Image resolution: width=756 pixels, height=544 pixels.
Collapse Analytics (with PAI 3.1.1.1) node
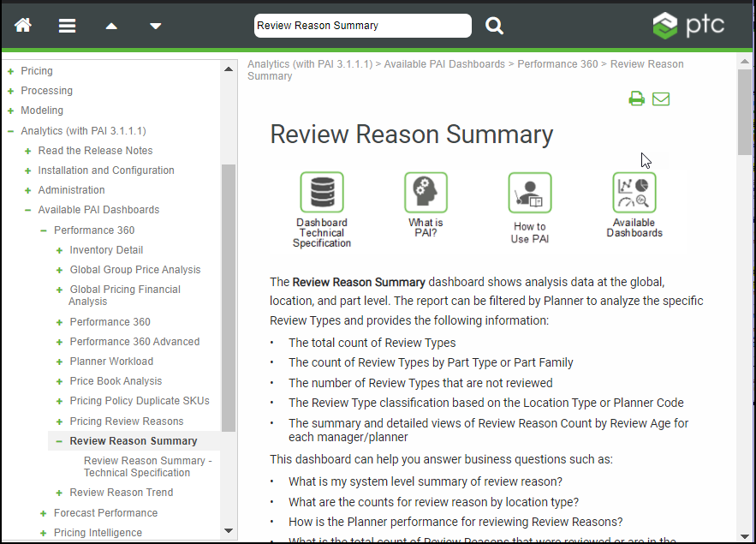[10, 131]
